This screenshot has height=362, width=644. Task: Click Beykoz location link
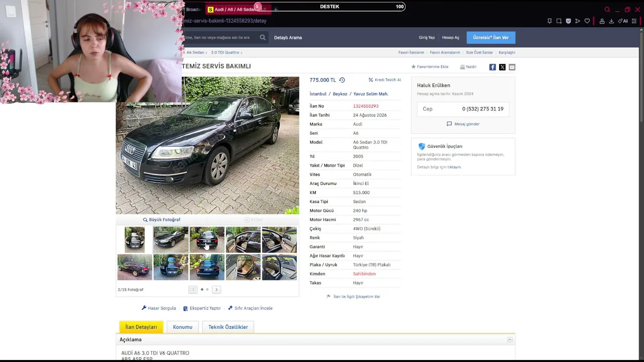pyautogui.click(x=340, y=94)
